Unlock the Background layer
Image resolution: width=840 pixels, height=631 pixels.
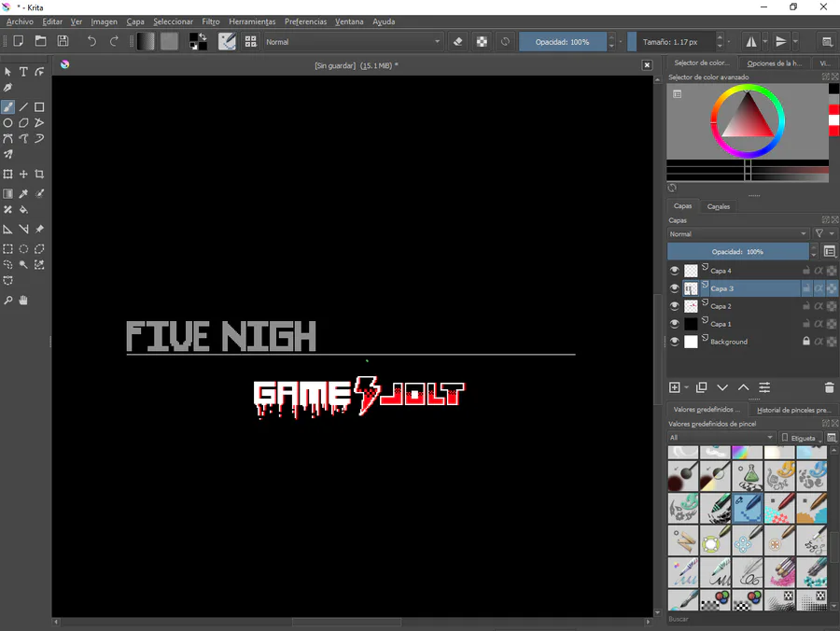(805, 342)
